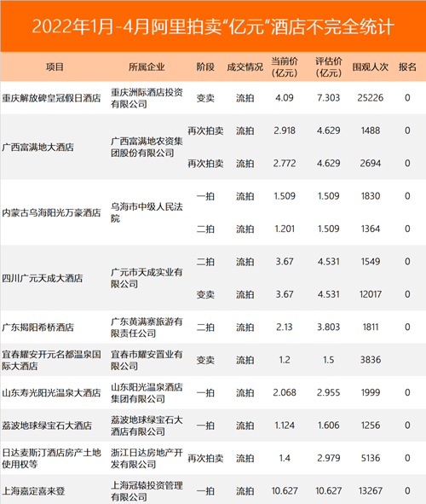Image resolution: width=426 pixels, height=504 pixels.
Task: Select the 当前价(亿元) column header
Action: point(285,67)
